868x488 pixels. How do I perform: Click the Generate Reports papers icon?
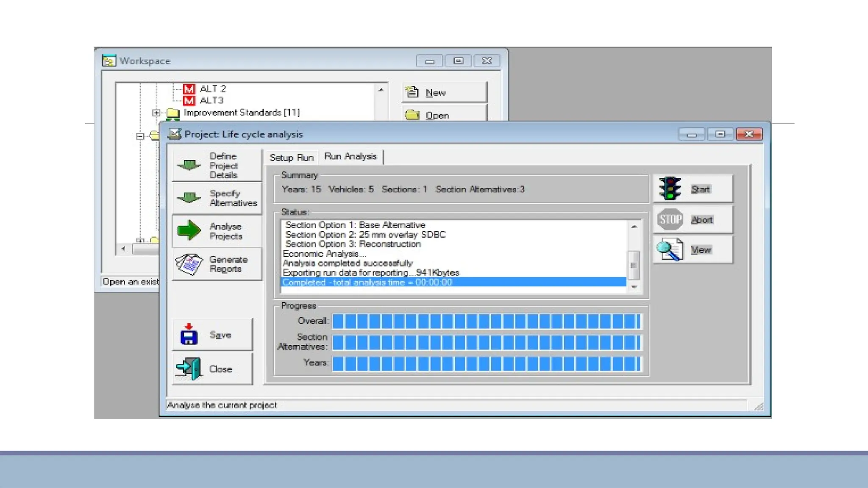[x=189, y=264]
